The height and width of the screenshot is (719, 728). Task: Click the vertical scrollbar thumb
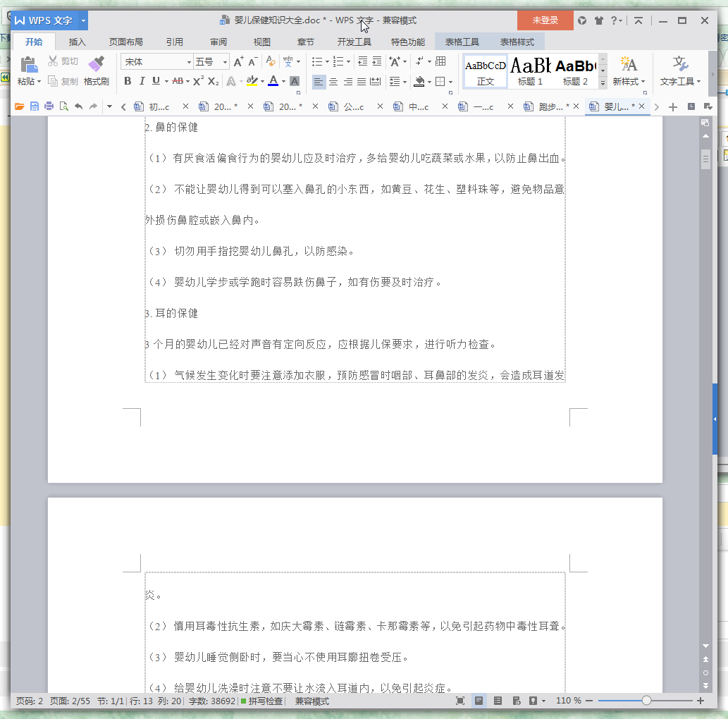[x=705, y=159]
